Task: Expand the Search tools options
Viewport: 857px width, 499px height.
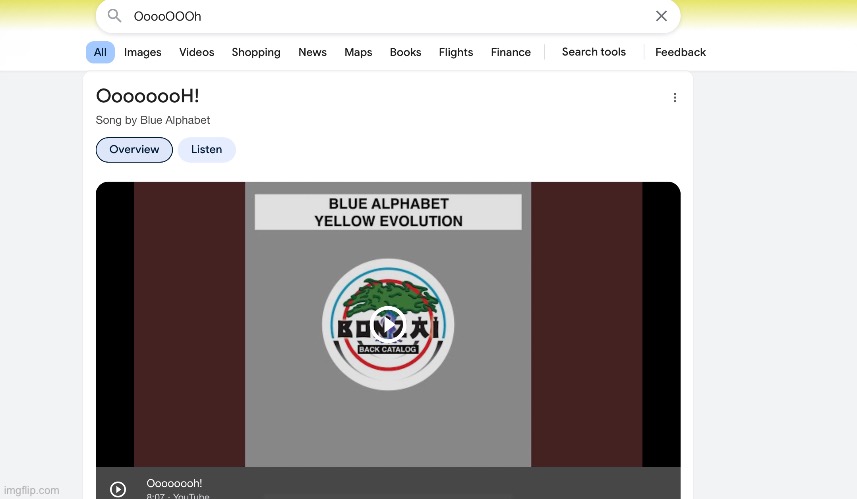Action: coord(593,52)
